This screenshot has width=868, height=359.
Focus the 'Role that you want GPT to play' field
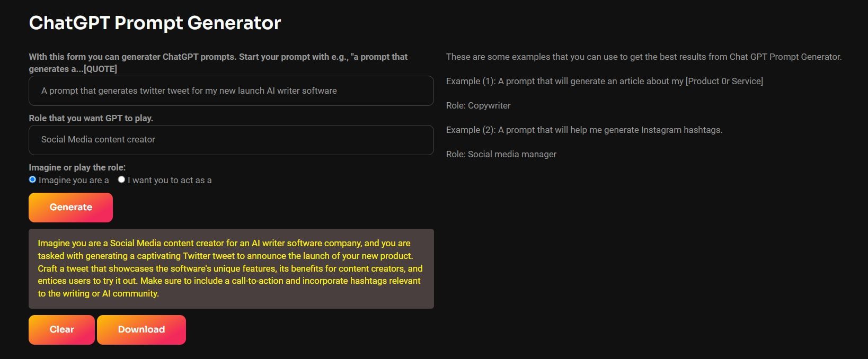231,140
